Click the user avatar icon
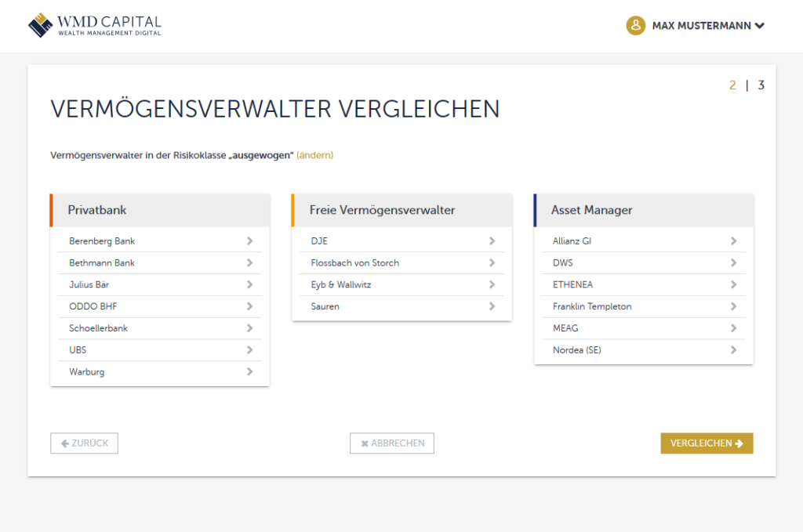 pos(635,25)
